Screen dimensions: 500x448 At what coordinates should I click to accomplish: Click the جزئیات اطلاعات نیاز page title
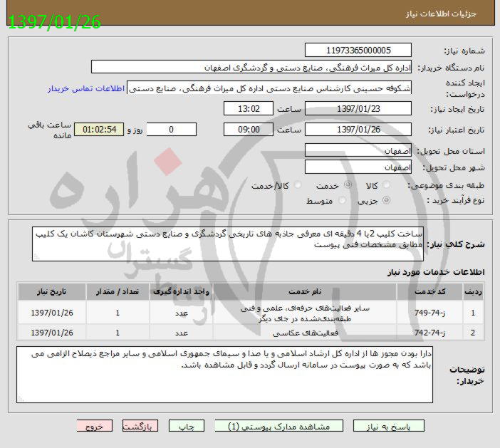pos(441,14)
